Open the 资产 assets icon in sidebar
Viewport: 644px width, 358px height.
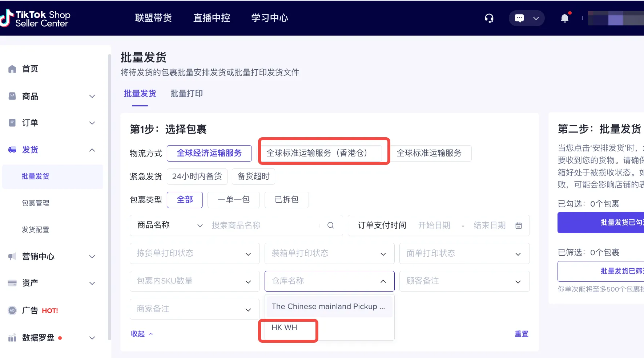tap(12, 283)
